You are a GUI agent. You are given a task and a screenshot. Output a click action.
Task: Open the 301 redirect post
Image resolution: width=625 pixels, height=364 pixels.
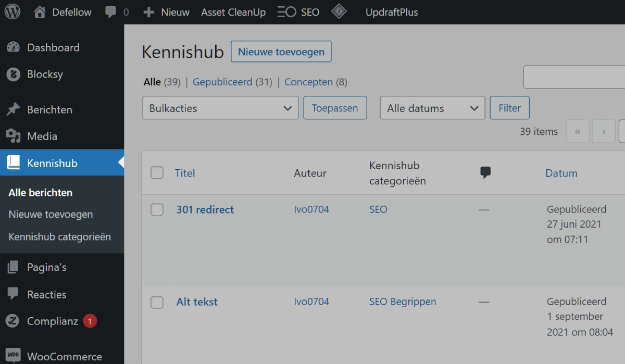[x=205, y=209]
